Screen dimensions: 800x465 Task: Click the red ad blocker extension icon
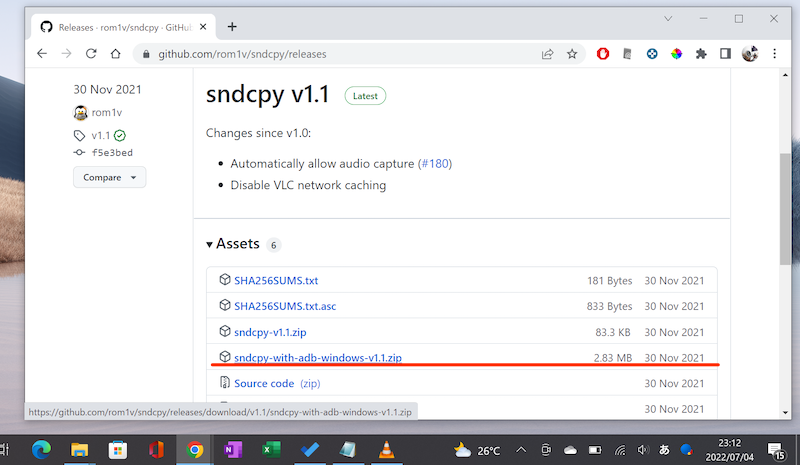point(603,54)
